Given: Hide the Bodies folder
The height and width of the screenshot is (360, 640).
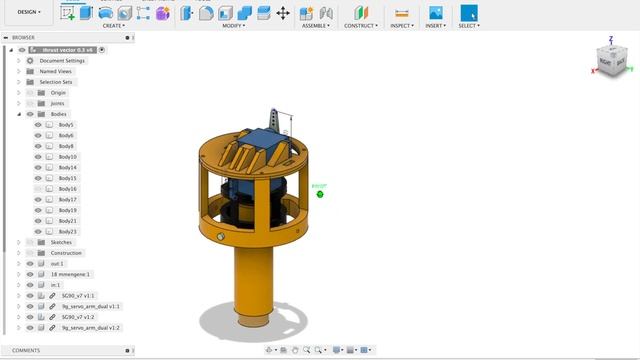Looking at the screenshot, I should coord(30,114).
